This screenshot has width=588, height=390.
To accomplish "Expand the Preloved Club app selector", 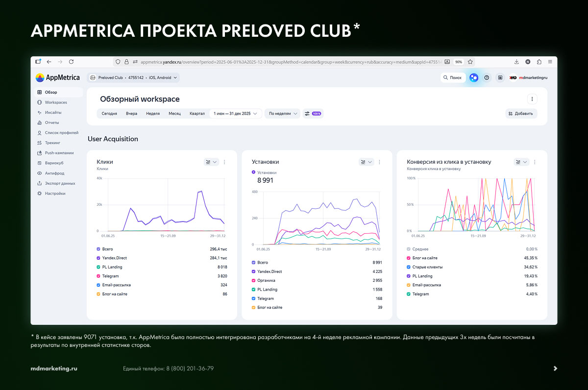I will [x=134, y=77].
